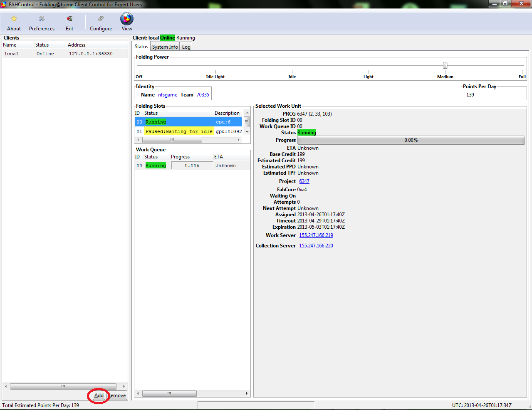Click Total Estimated Points Per Day status
Viewport: 532px width, 410px height.
(x=40, y=405)
